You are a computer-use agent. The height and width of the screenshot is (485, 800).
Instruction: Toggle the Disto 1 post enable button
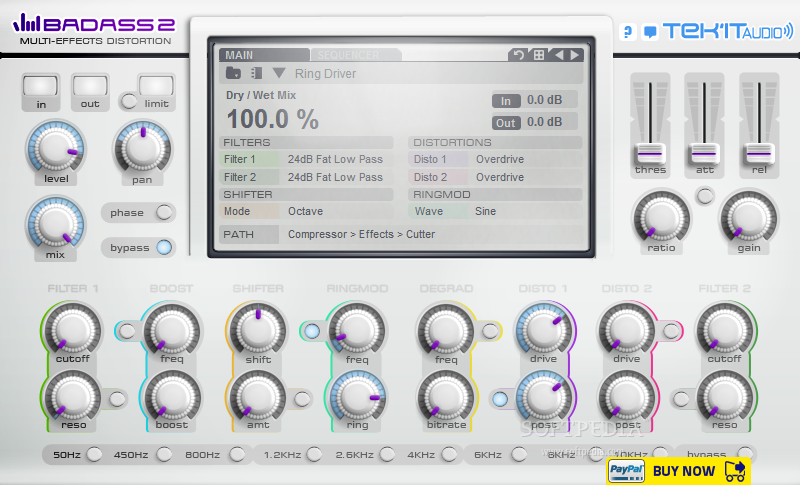[x=499, y=399]
